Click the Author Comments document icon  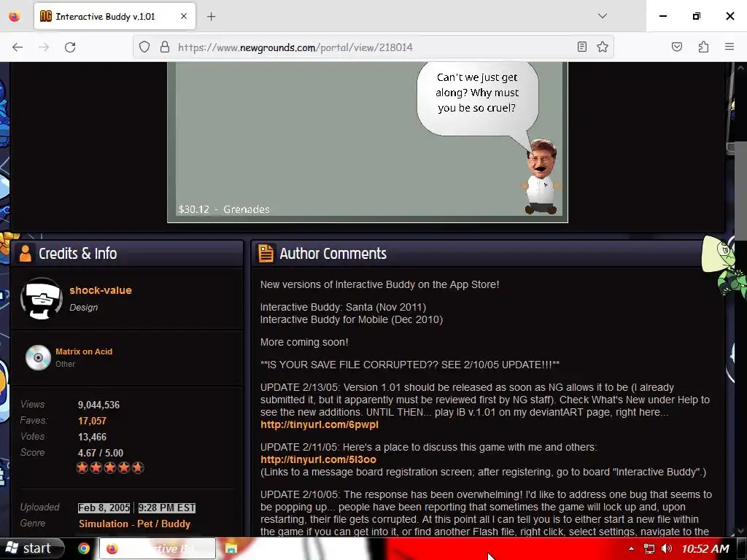pyautogui.click(x=266, y=253)
